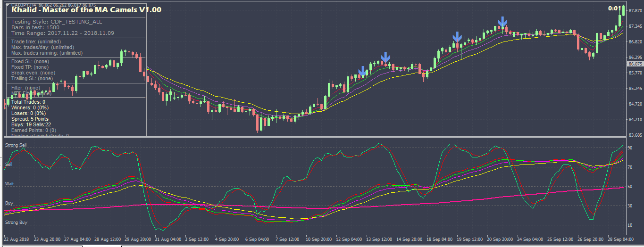
Task: Select the 'Sell' level label in the indicator
Action: click(9, 165)
